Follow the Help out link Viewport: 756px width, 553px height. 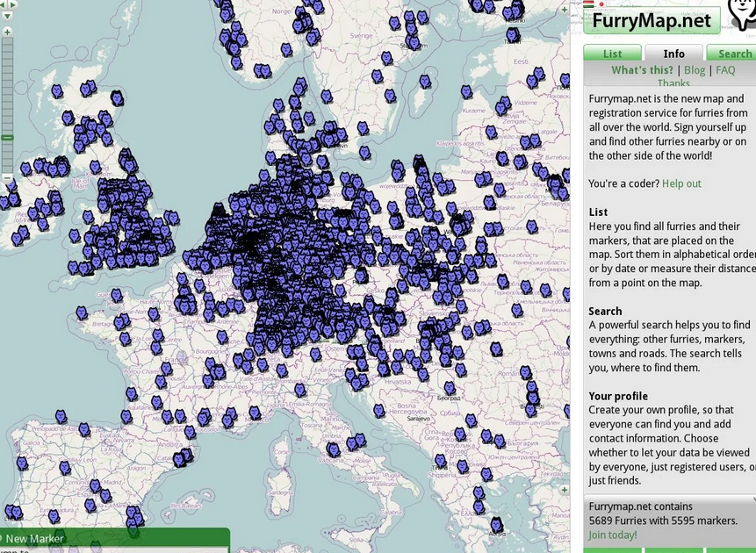click(x=681, y=183)
